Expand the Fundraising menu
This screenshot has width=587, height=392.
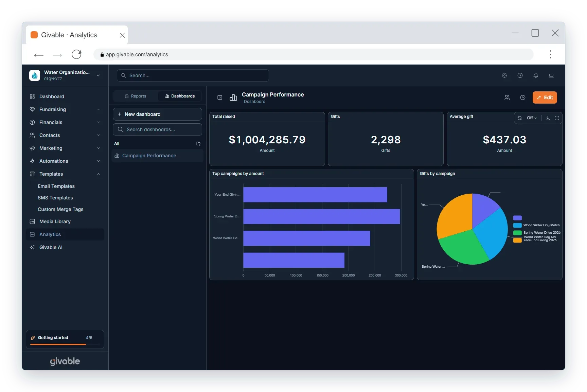(x=65, y=109)
